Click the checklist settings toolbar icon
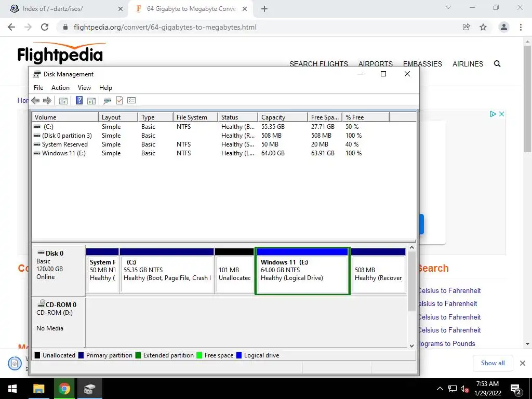 (131, 100)
